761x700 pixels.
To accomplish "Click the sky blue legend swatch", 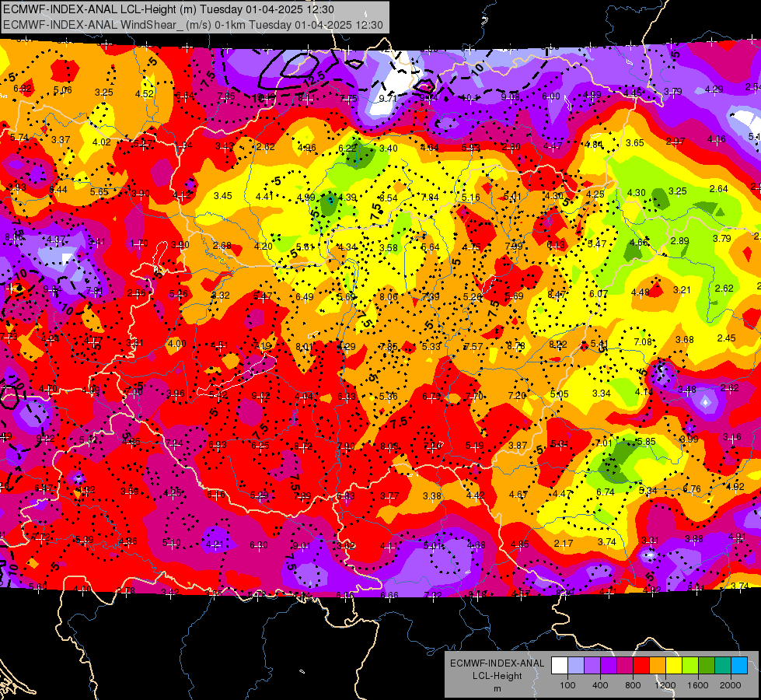I will [x=739, y=666].
